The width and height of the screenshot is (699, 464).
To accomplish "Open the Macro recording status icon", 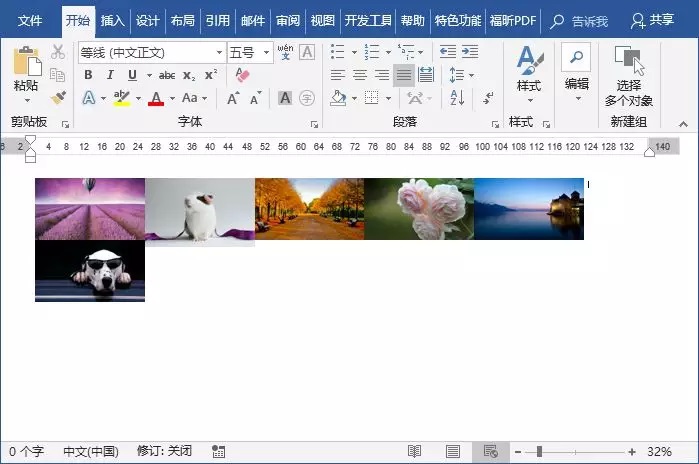I will click(x=218, y=452).
